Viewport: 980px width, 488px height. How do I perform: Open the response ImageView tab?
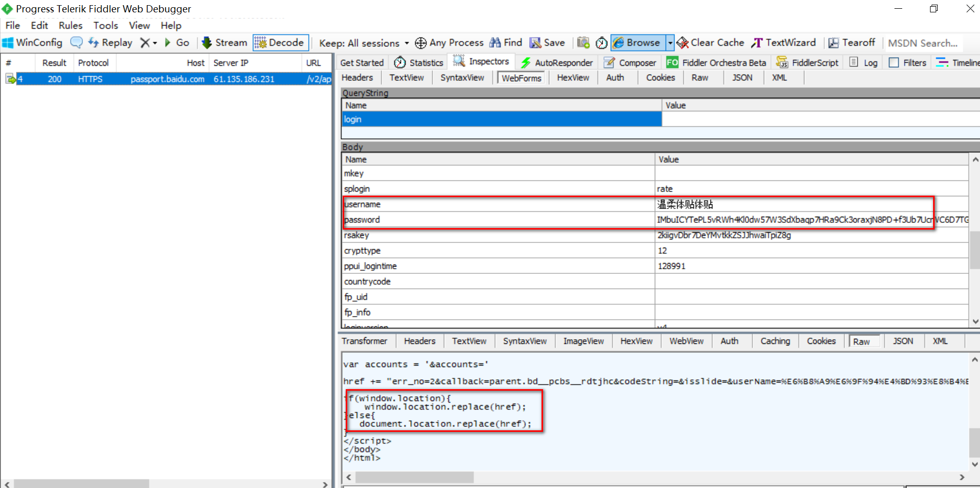583,341
